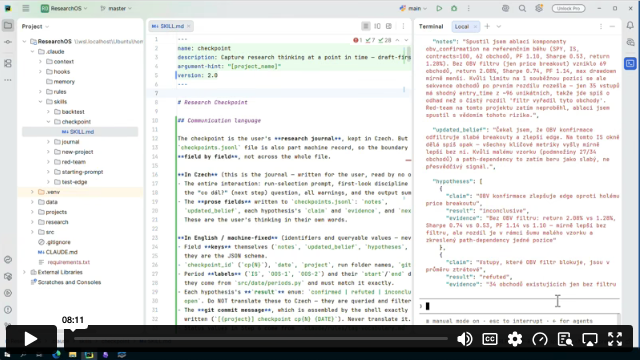The image size is (640, 360).
Task: Hide the Terminal tool window
Action: pyautogui.click(x=612, y=27)
